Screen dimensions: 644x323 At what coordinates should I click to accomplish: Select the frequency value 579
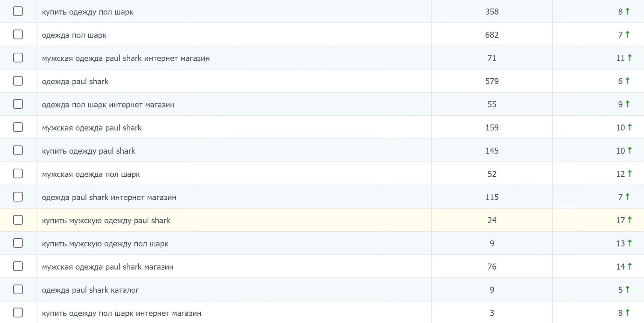click(492, 81)
